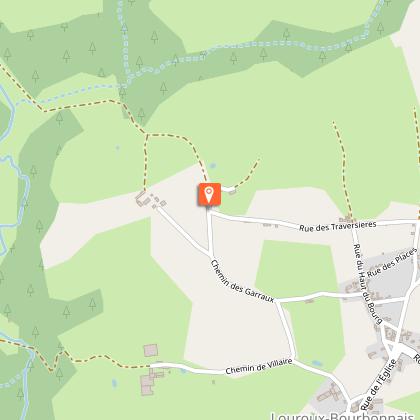Screen dimensions: 420x420
Task: Click the farm building cluster west of the marker
Action: (x=150, y=200)
